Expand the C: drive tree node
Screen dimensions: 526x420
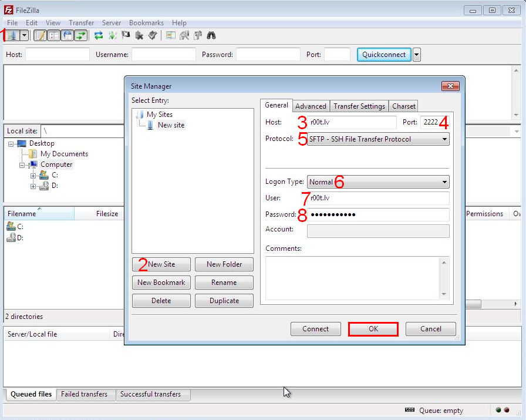click(x=33, y=175)
